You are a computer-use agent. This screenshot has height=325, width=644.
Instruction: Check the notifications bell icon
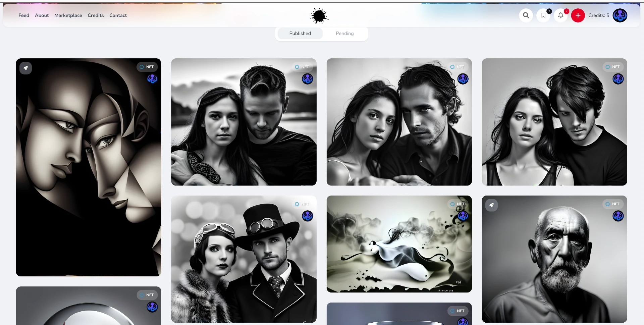tap(561, 15)
